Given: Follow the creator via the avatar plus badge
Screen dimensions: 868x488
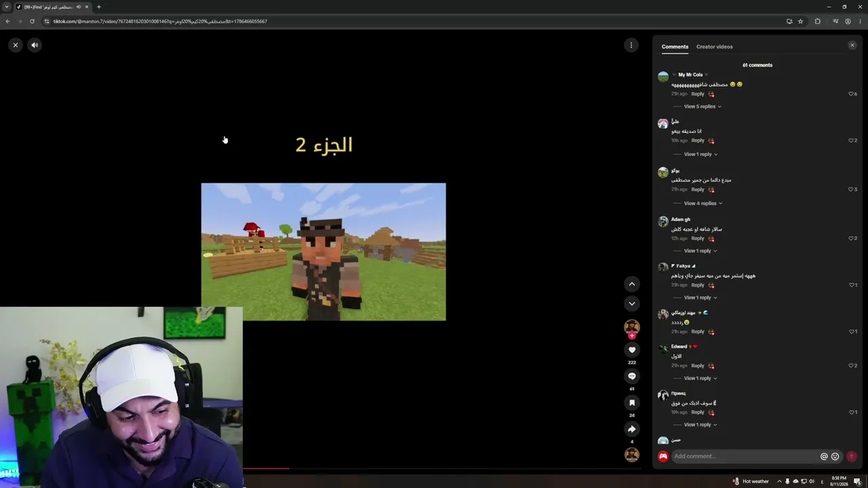Looking at the screenshot, I should click(x=632, y=335).
